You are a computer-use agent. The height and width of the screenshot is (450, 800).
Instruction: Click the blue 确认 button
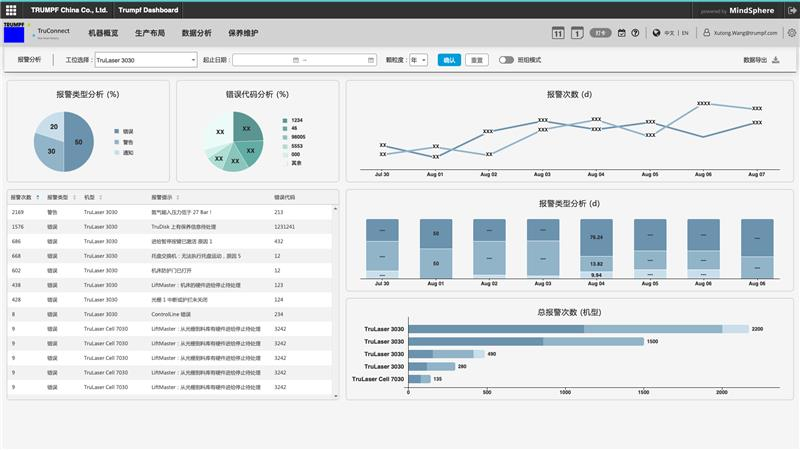pyautogui.click(x=449, y=60)
